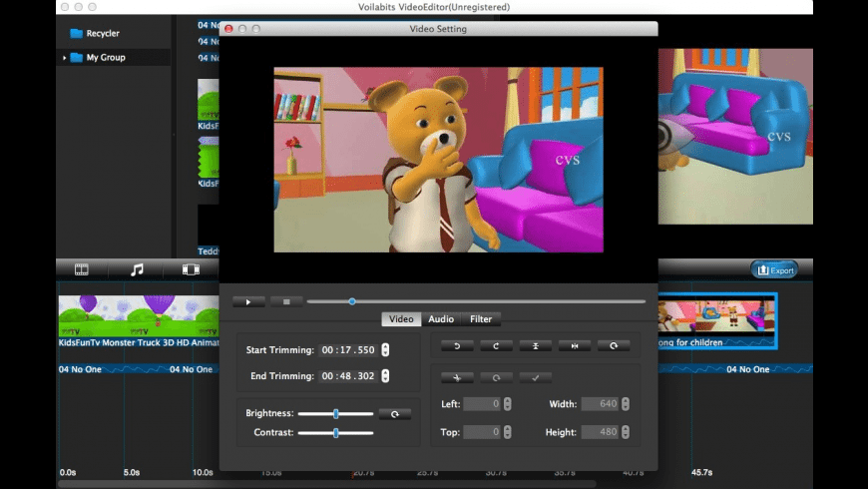Reset the crop area button
The image size is (868, 489).
pos(496,377)
